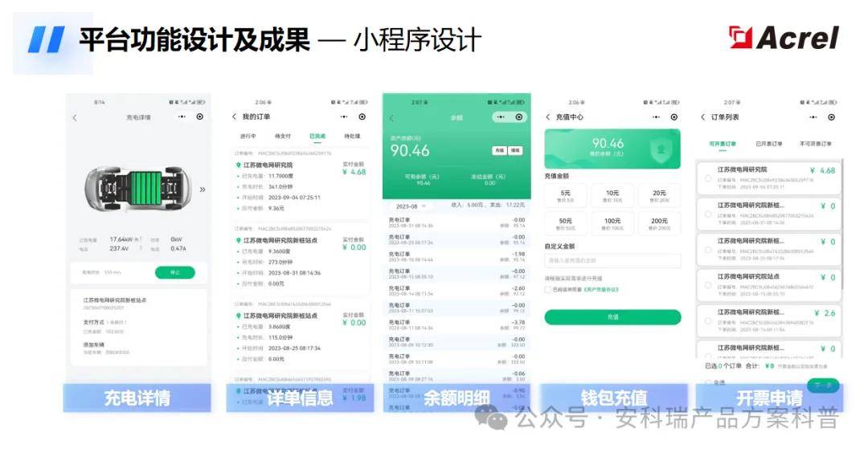
Task: Tap the 提现 button beside balance 90.46
Action: click(515, 150)
